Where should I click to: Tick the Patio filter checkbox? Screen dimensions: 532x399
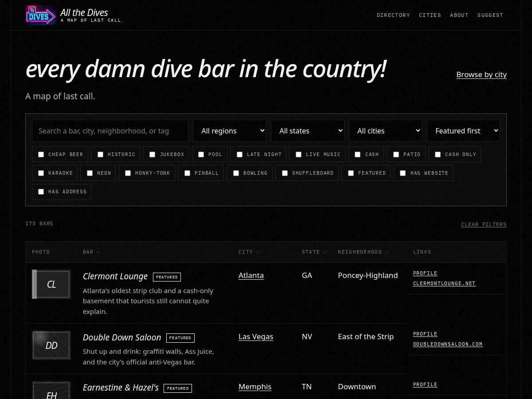click(x=396, y=154)
